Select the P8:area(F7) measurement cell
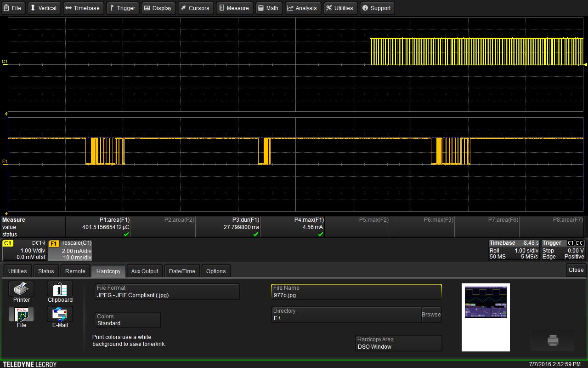Image resolution: width=588 pixels, height=368 pixels. [552, 227]
